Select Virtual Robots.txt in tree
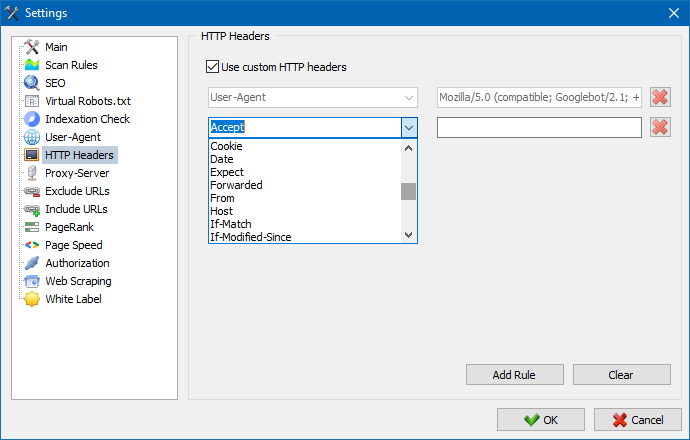The height and width of the screenshot is (440, 690). point(88,101)
